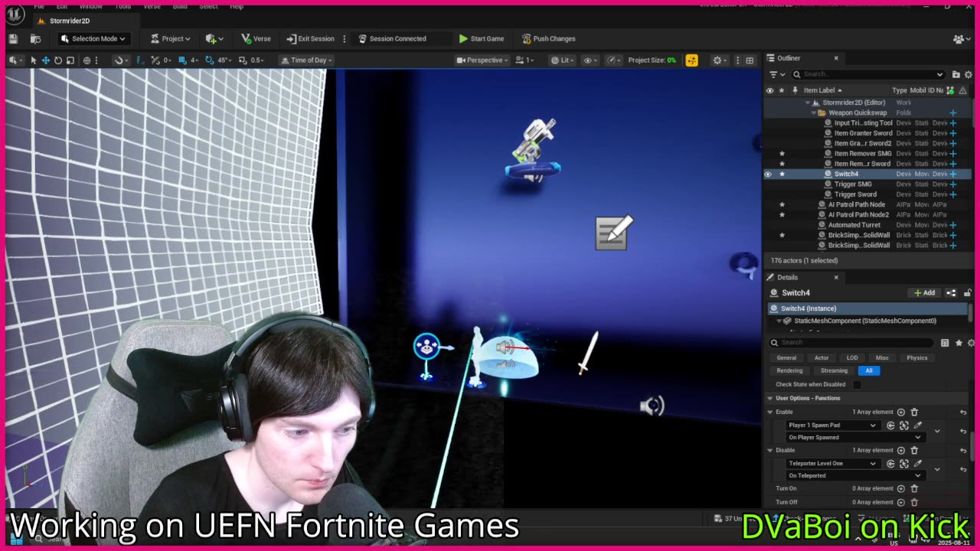980x551 pixels.
Task: Click the world coordinate system globe icon
Action: pos(87,60)
